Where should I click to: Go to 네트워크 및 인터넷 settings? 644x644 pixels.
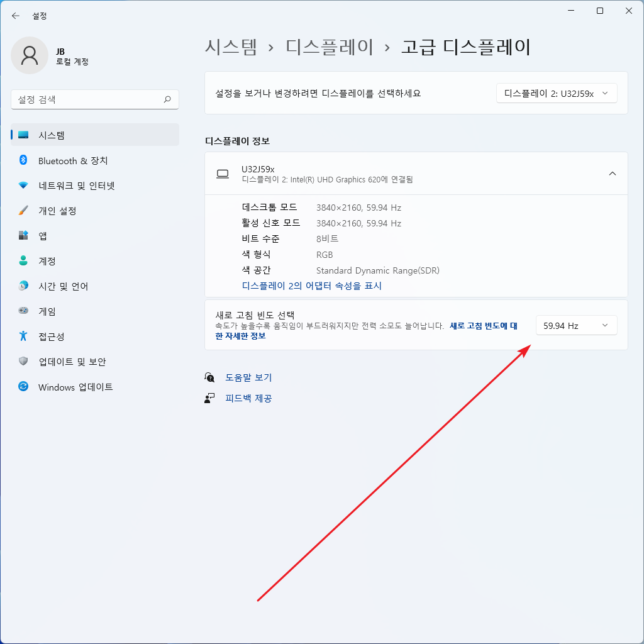pyautogui.click(x=95, y=186)
